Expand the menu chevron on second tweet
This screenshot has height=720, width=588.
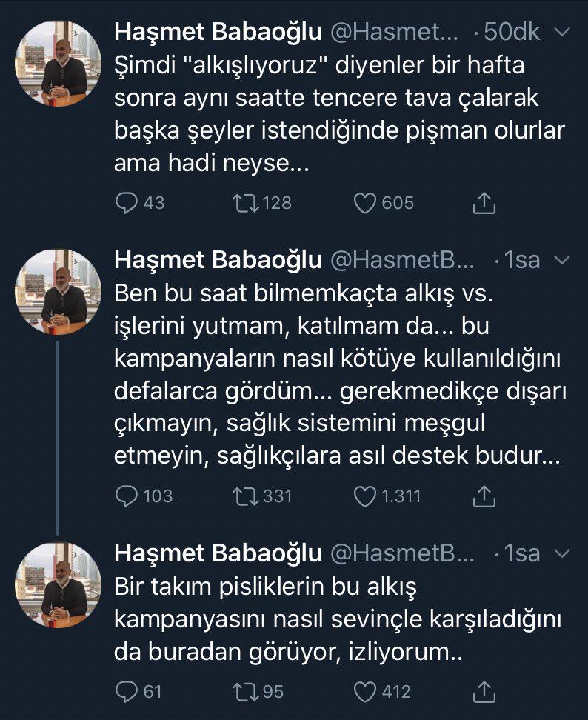561,260
